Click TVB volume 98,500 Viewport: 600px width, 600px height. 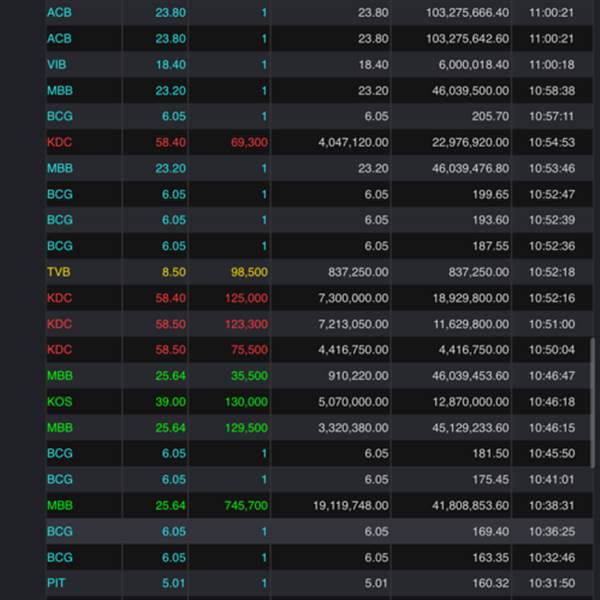(249, 272)
